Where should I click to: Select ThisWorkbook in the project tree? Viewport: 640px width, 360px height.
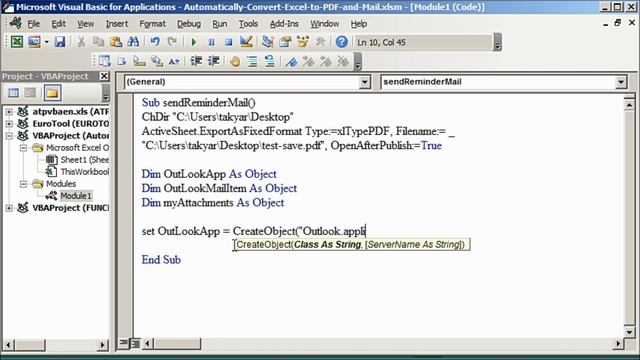coord(84,172)
